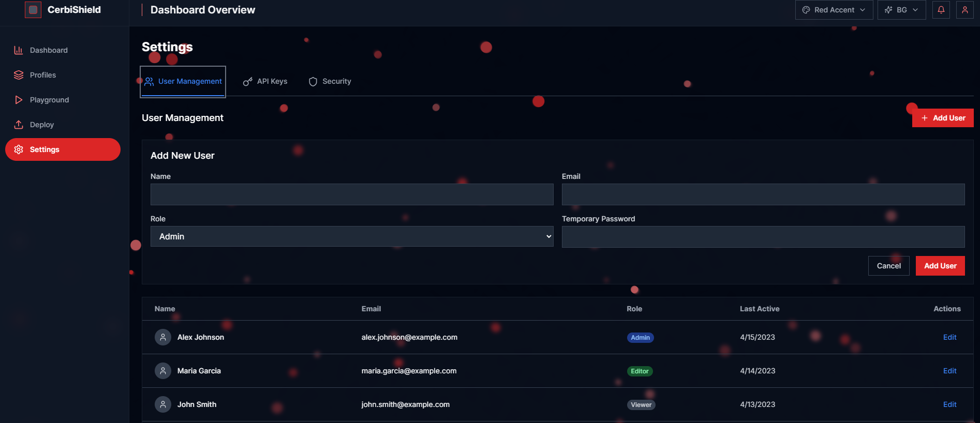
Task: Open the Role select dropdown
Action: pos(352,236)
